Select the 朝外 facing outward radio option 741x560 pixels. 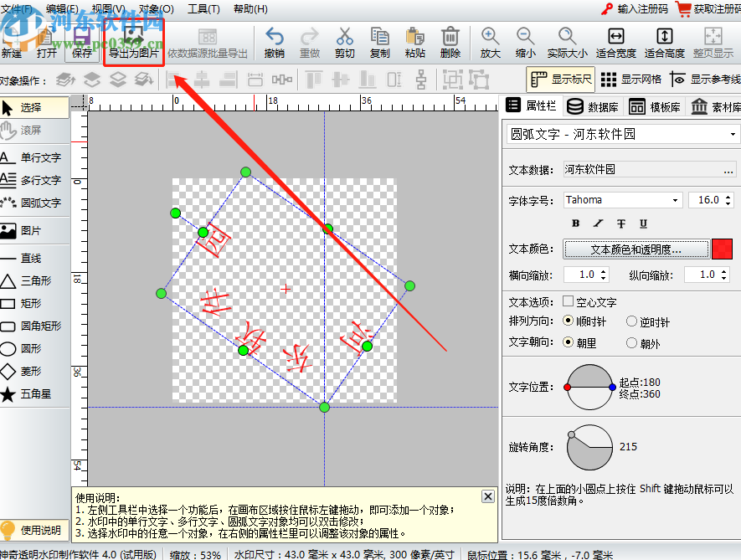(x=632, y=342)
